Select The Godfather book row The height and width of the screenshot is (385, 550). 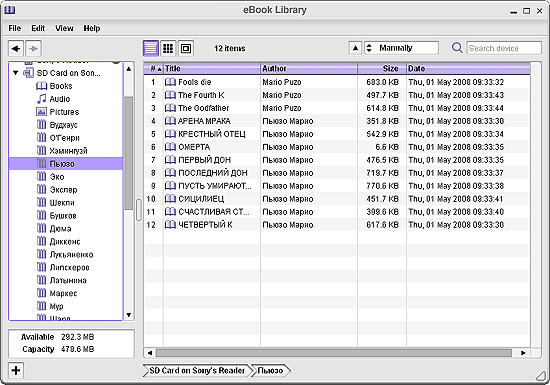tap(337, 108)
